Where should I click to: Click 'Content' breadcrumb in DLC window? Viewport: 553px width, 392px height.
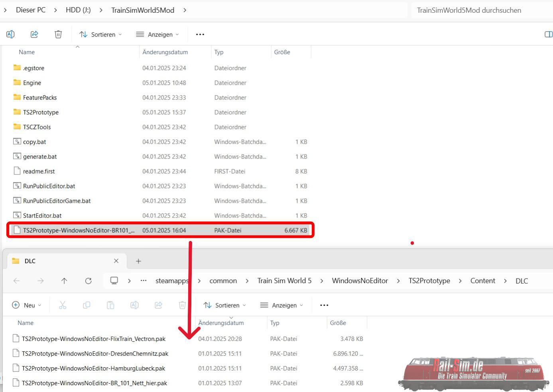(x=483, y=281)
